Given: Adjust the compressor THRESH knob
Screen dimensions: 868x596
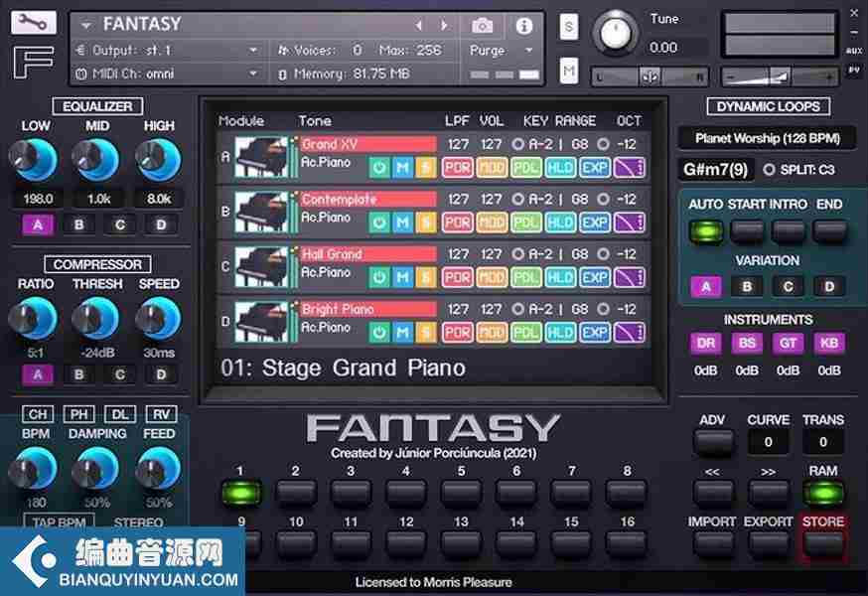Looking at the screenshot, I should tap(95, 318).
